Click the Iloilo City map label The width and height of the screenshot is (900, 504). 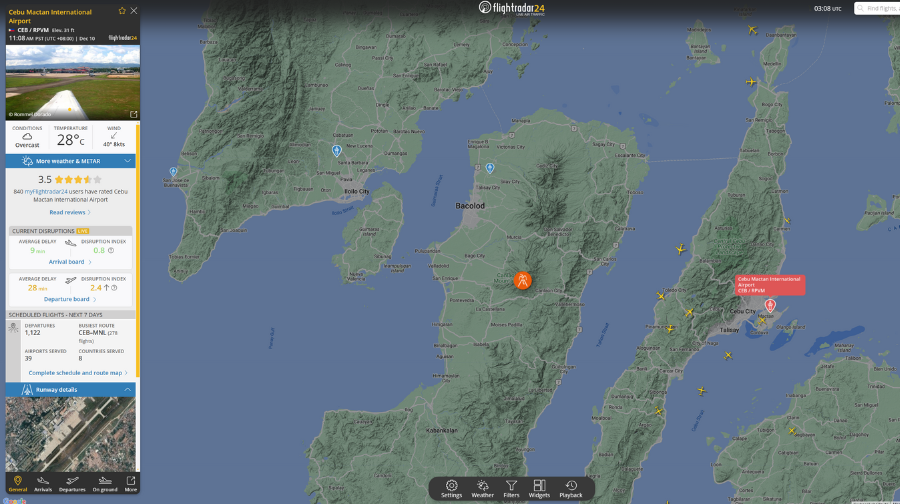(356, 191)
